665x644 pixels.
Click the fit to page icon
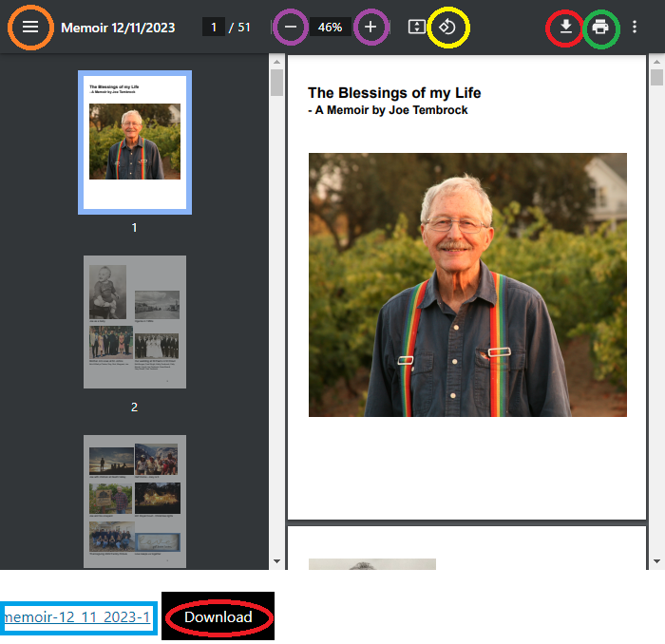pyautogui.click(x=416, y=28)
